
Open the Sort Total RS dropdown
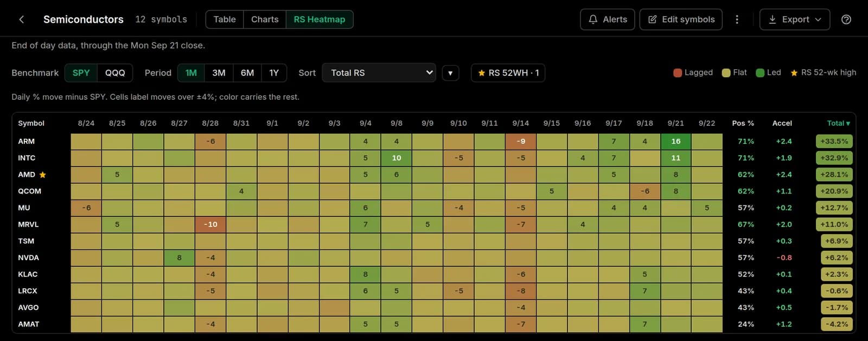click(379, 73)
